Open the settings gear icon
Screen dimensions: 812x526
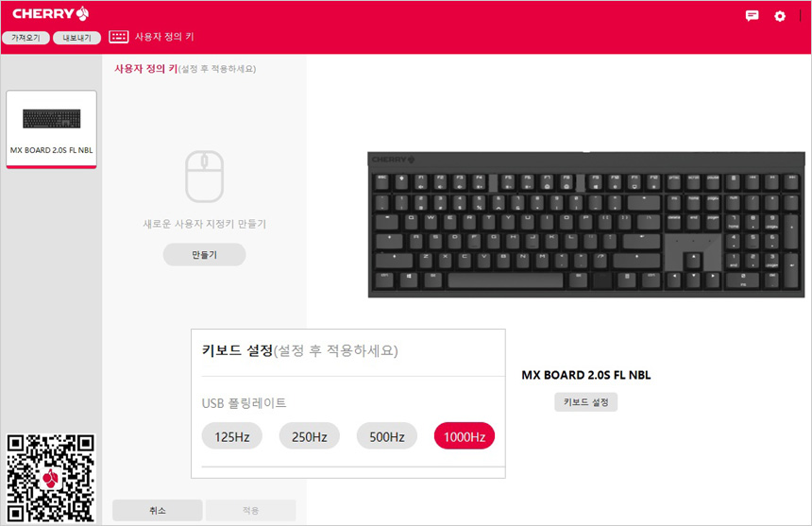point(779,16)
